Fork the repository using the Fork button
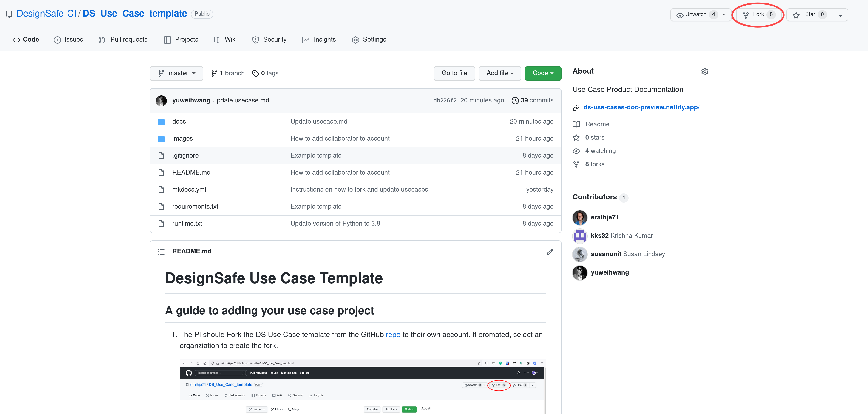Screen dimensions: 868x414 pyautogui.click(x=758, y=14)
